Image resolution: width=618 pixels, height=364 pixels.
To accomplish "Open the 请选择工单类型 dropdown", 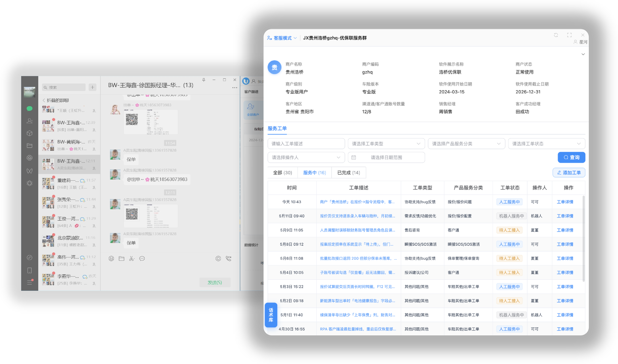I will coord(386,144).
